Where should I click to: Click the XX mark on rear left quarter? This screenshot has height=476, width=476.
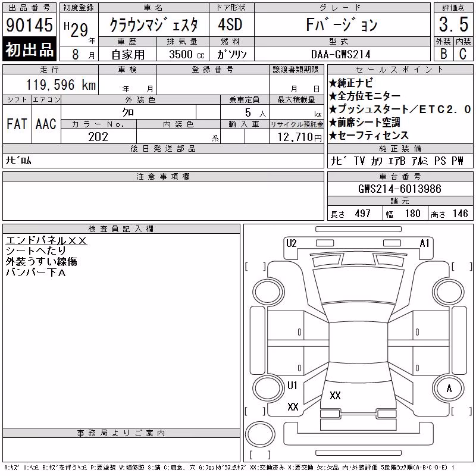pos(293,407)
